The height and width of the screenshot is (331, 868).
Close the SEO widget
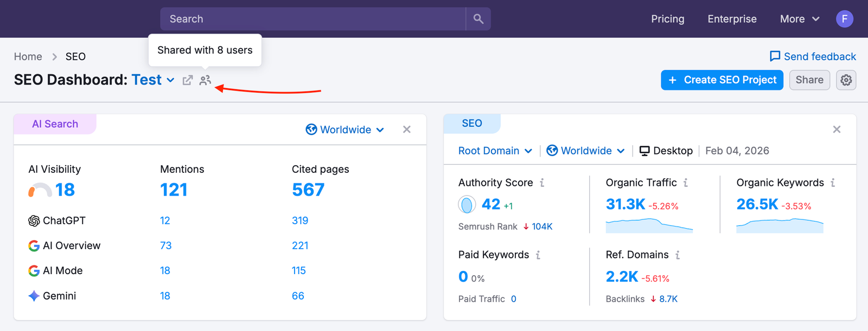click(837, 129)
